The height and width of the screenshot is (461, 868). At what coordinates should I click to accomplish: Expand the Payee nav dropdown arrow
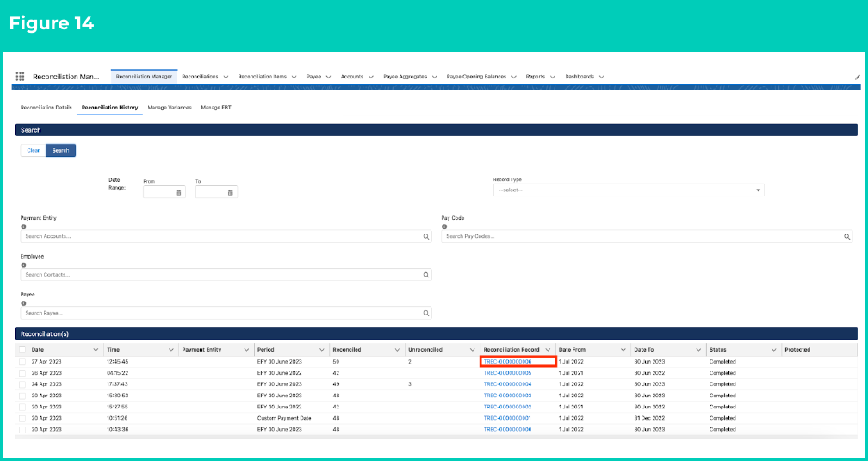pos(328,77)
